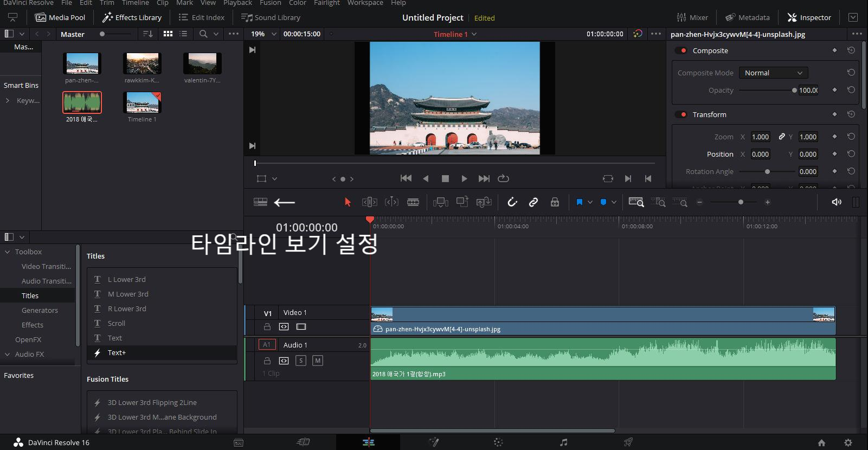
Task: Jump to the last frame
Action: click(x=484, y=178)
